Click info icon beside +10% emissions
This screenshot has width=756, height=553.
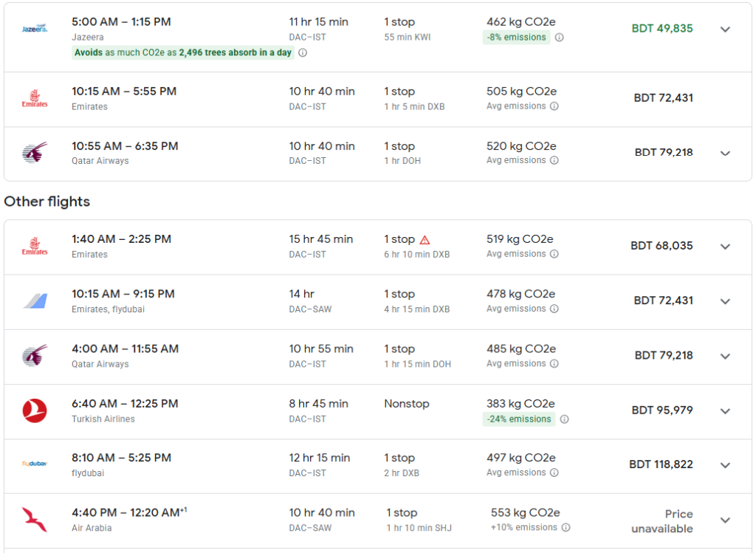tap(566, 527)
